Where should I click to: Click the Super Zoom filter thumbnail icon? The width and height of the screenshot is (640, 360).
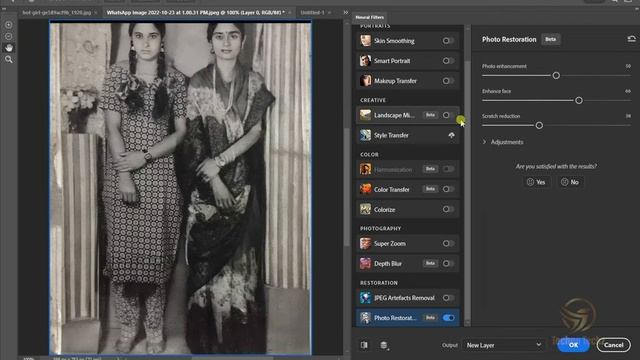click(x=365, y=243)
